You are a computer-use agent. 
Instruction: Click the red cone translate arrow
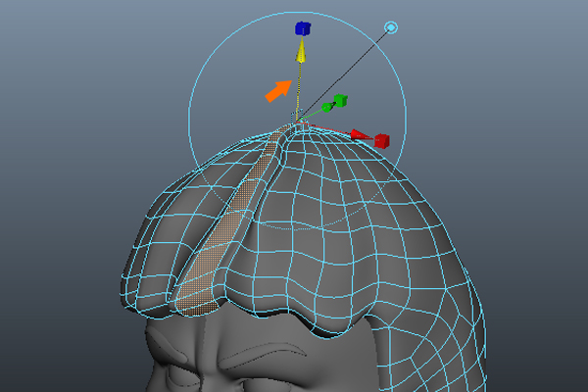(361, 135)
